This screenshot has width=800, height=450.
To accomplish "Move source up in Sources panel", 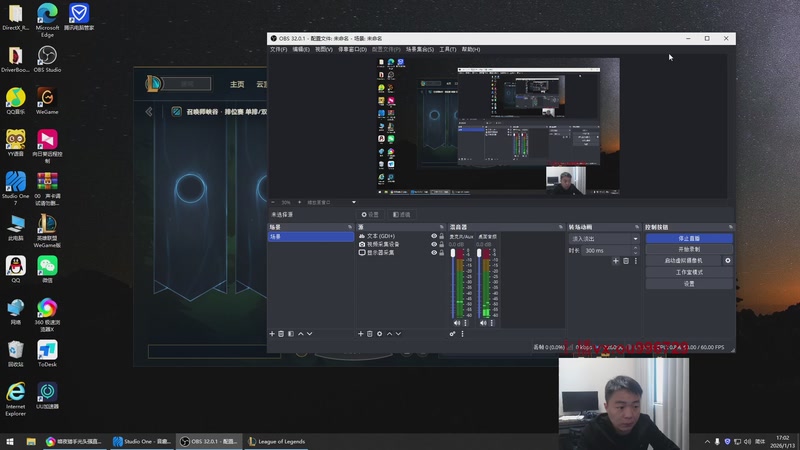I will [x=389, y=334].
